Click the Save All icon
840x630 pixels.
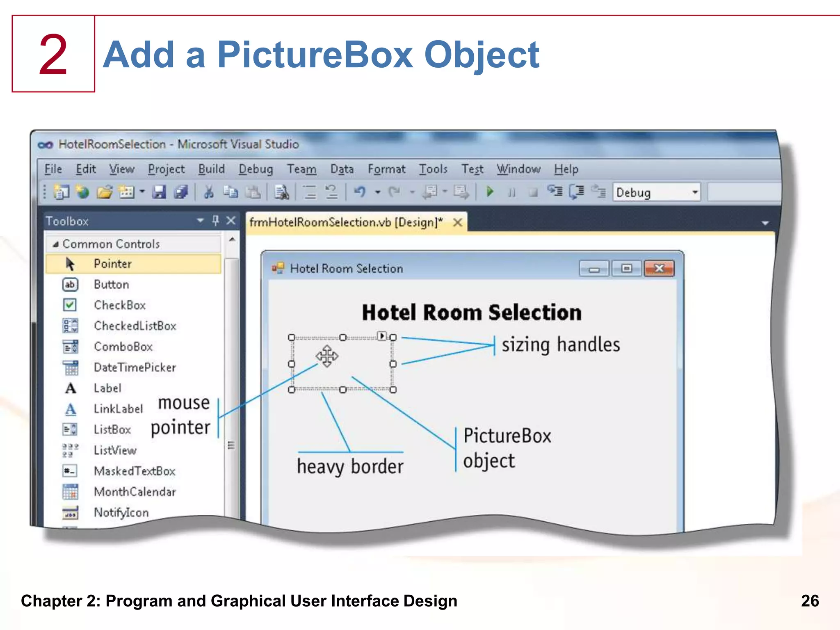point(180,192)
